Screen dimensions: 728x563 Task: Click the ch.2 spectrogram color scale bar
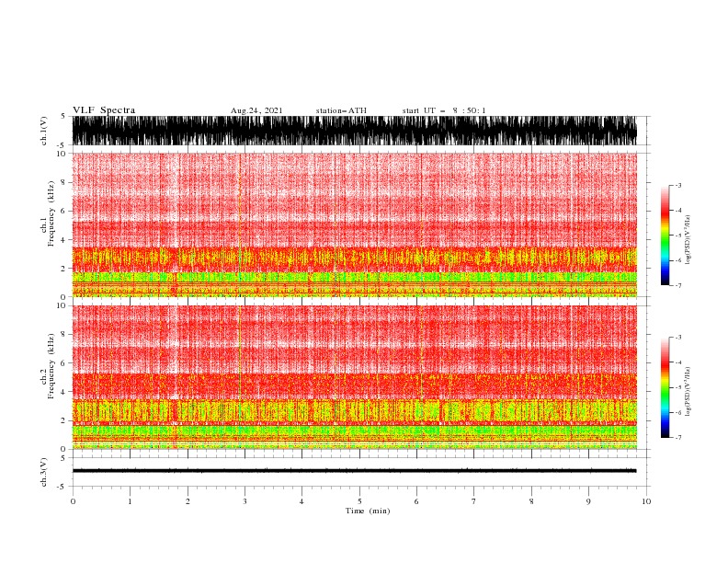[x=665, y=387]
